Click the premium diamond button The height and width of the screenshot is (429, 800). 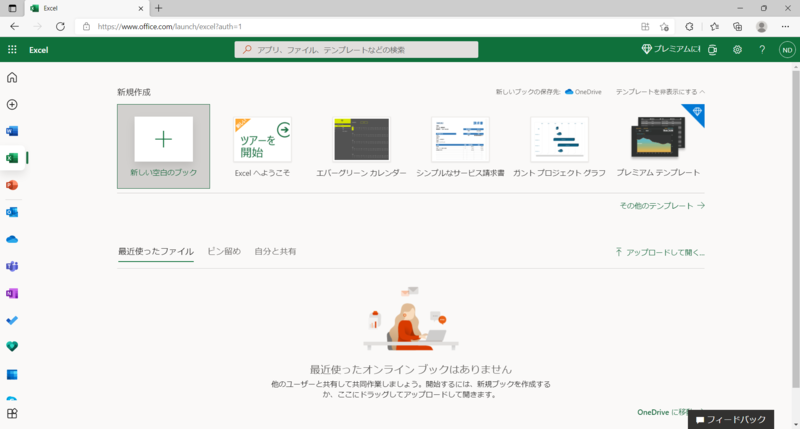point(671,49)
